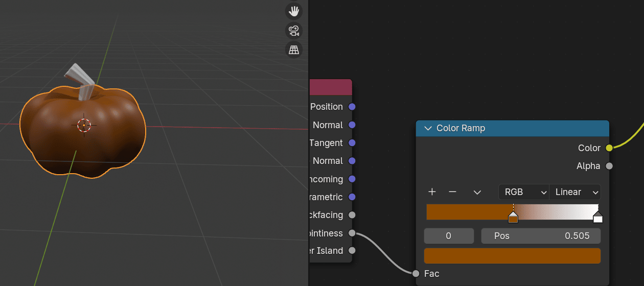Click the pan view hand icon
Image resolution: width=644 pixels, height=286 pixels.
(x=293, y=11)
